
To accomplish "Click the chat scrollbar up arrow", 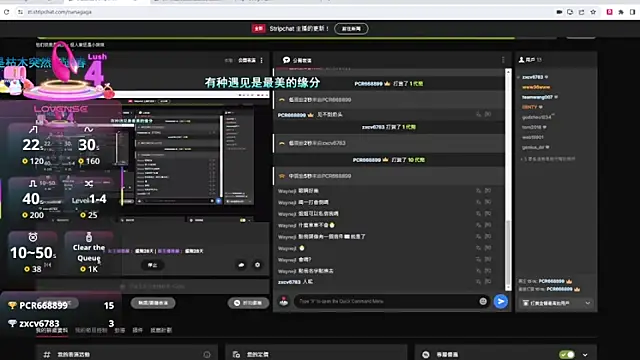I will coord(508,71).
